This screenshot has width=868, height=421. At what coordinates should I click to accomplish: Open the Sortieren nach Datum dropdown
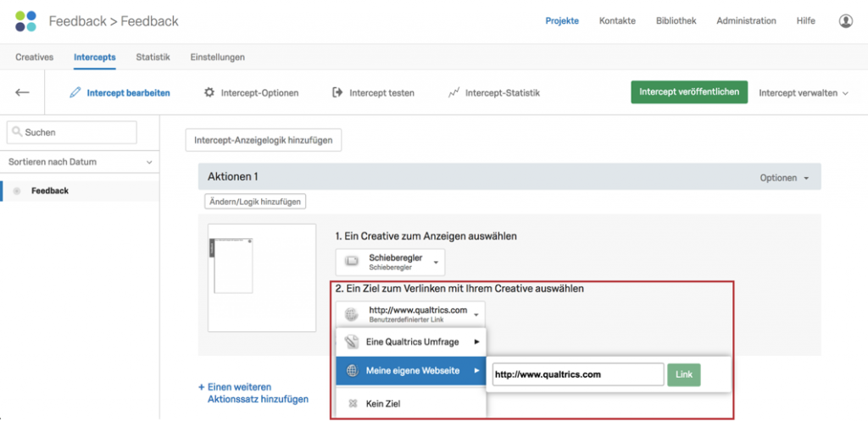[x=81, y=162]
